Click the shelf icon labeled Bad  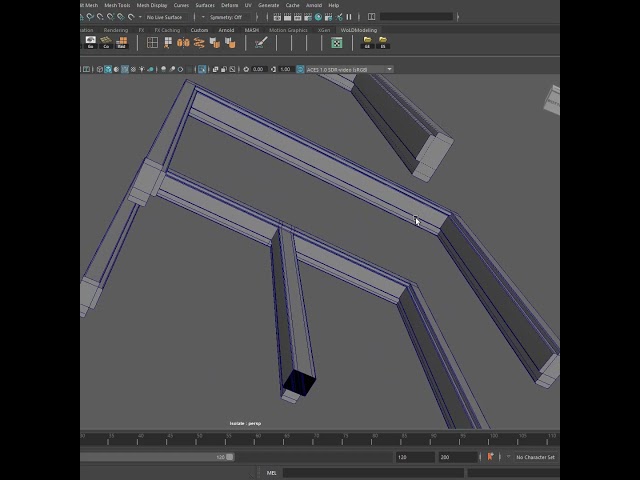122,42
